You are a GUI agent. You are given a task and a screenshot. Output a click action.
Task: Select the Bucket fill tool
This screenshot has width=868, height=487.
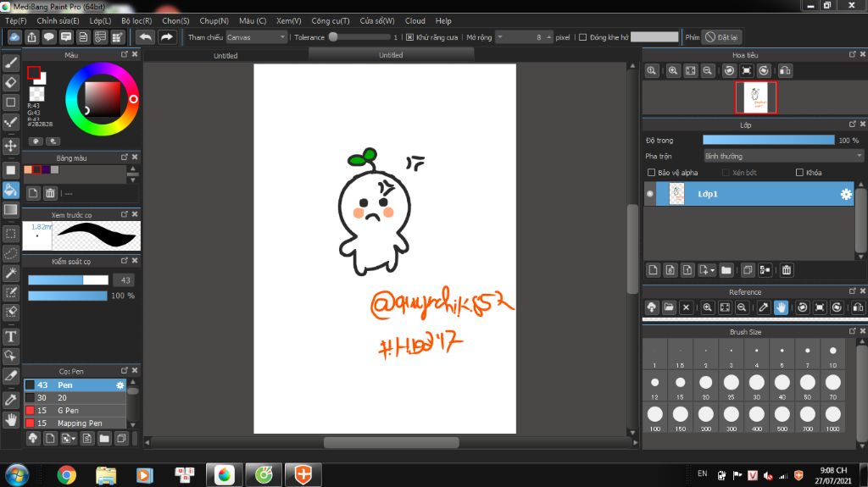(x=10, y=190)
